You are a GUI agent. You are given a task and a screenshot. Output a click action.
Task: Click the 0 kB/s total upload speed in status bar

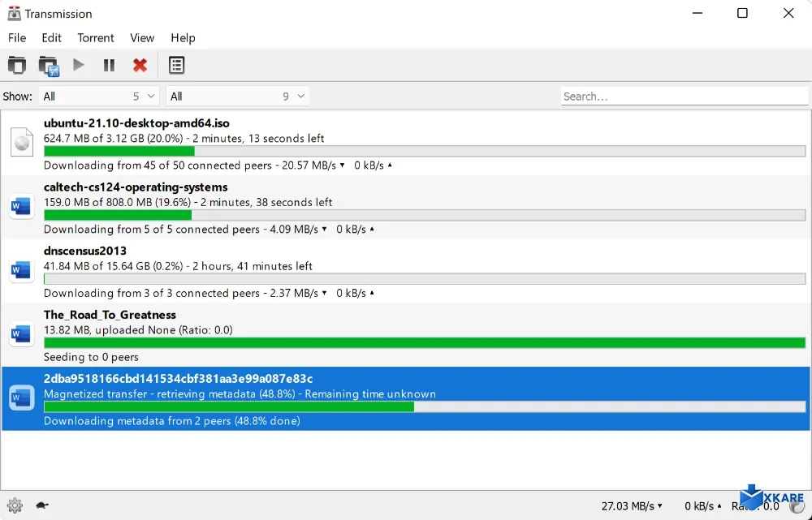tap(703, 506)
